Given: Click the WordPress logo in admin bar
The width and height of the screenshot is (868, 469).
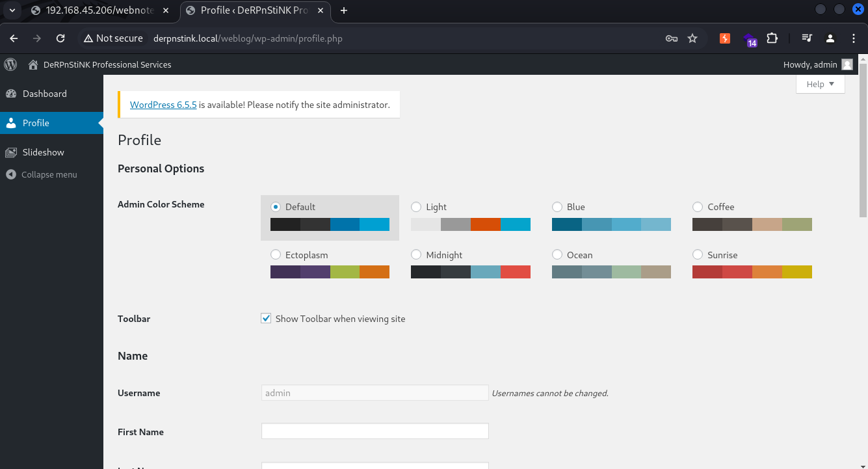Looking at the screenshot, I should (10, 64).
